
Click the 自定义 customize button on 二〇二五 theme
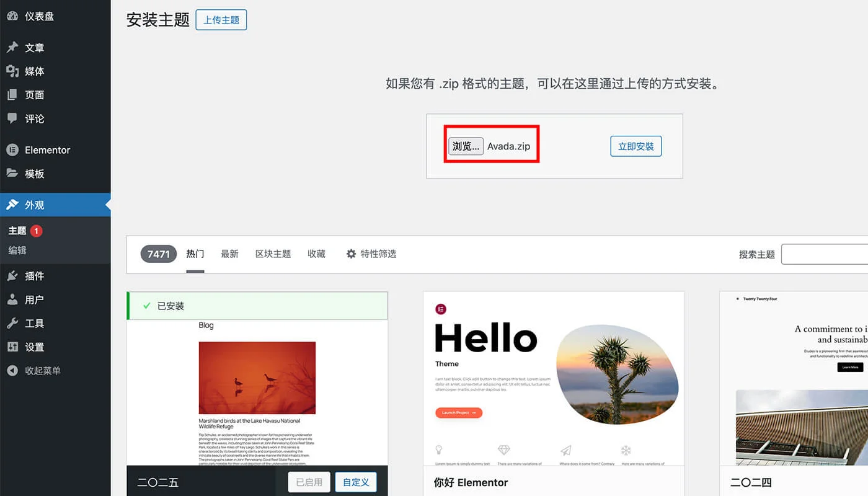coord(355,482)
